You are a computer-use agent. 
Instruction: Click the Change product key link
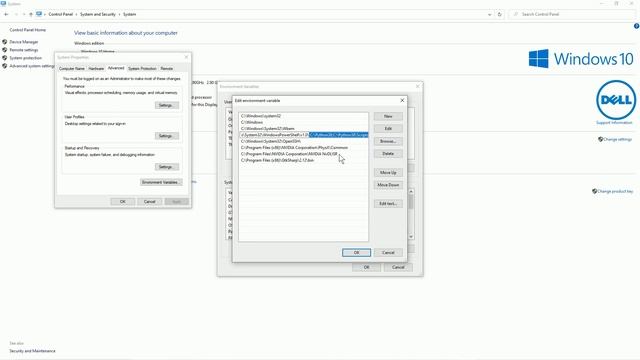615,191
